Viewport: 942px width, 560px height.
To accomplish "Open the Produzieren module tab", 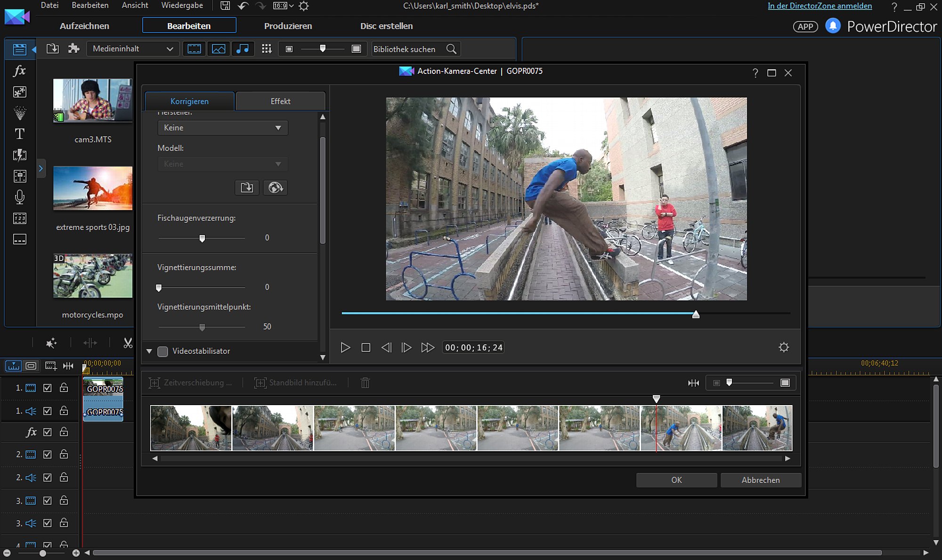I will 288,26.
